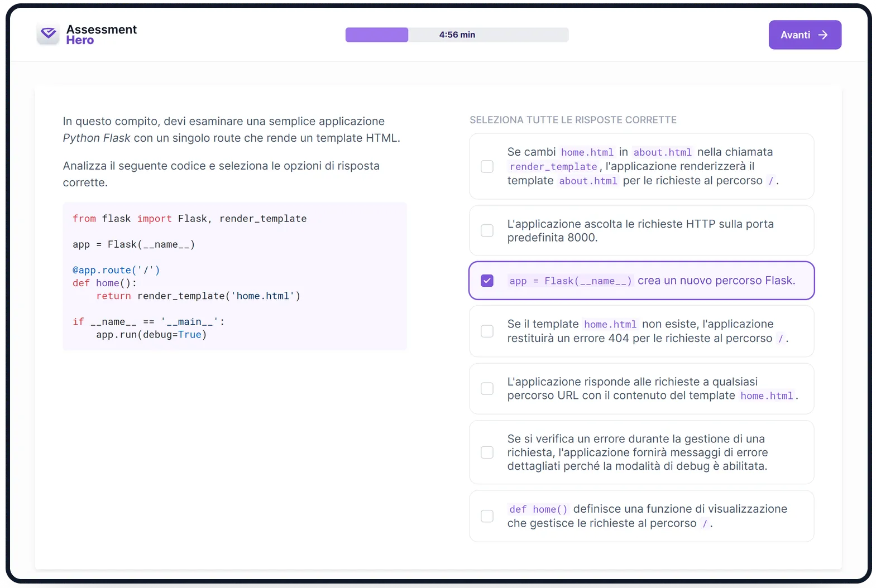The height and width of the screenshot is (588, 876).
Task: Click the code line "if __name__ == '__main__':"
Action: pyautogui.click(x=149, y=322)
